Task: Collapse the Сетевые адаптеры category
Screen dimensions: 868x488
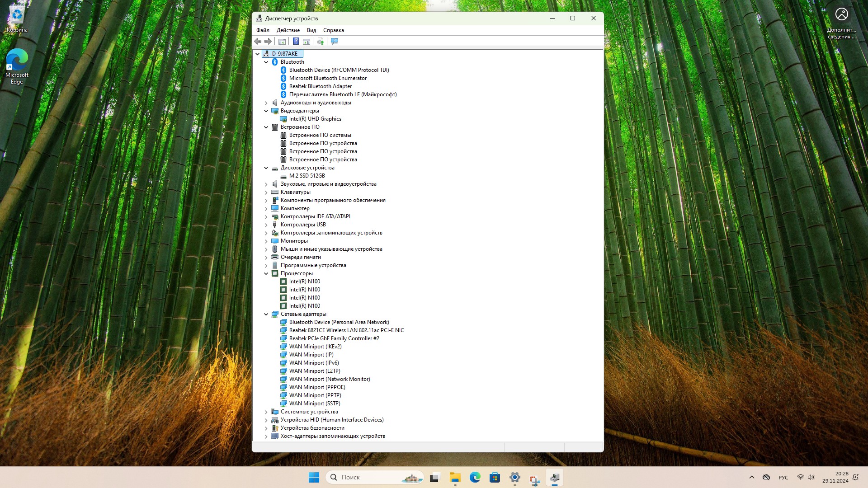Action: [266, 314]
